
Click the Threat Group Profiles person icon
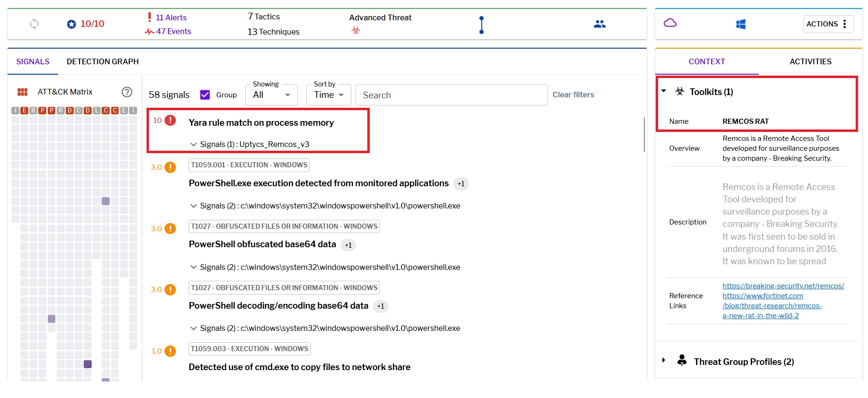[x=682, y=360]
